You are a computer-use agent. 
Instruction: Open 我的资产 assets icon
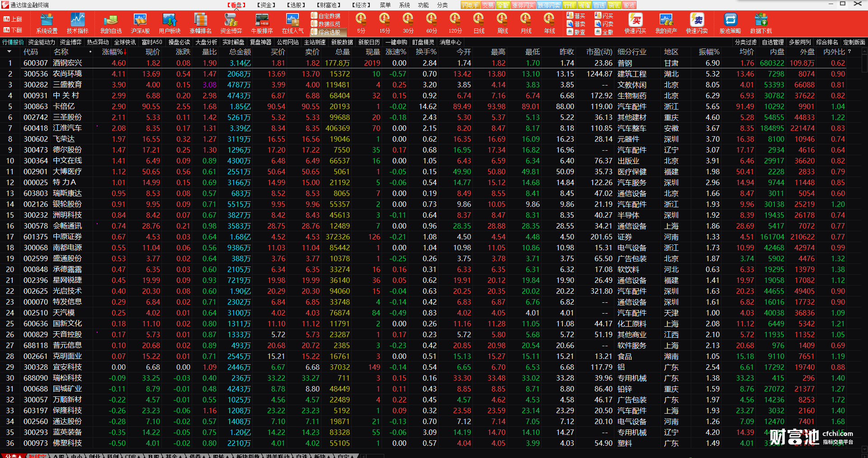666,24
